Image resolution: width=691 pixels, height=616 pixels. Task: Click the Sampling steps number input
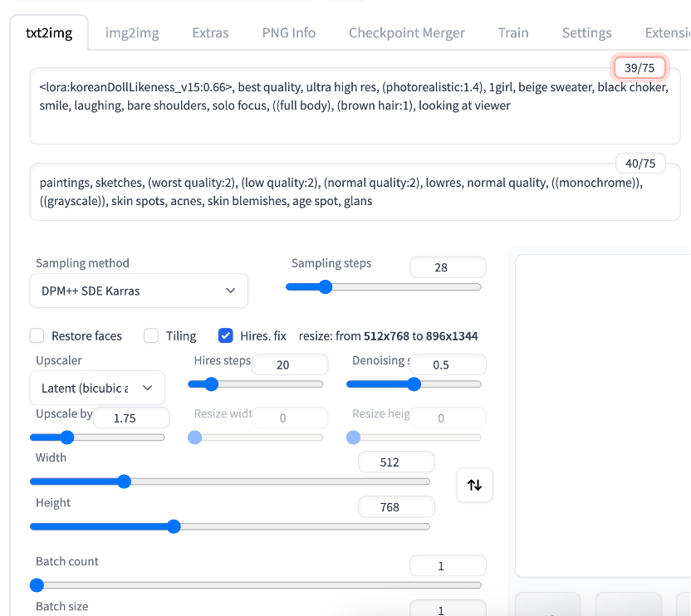[x=448, y=267]
